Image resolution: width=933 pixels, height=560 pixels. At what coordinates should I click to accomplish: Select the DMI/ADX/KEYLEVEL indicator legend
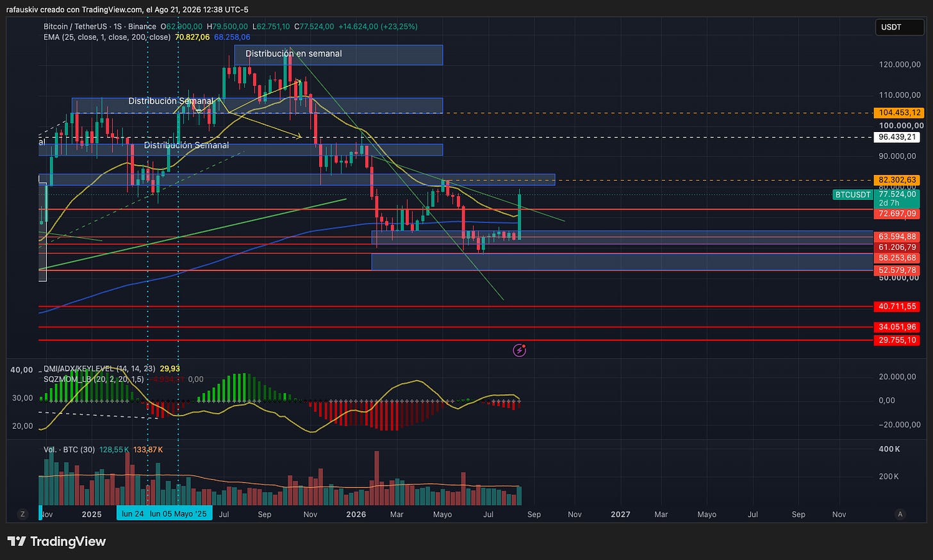99,368
